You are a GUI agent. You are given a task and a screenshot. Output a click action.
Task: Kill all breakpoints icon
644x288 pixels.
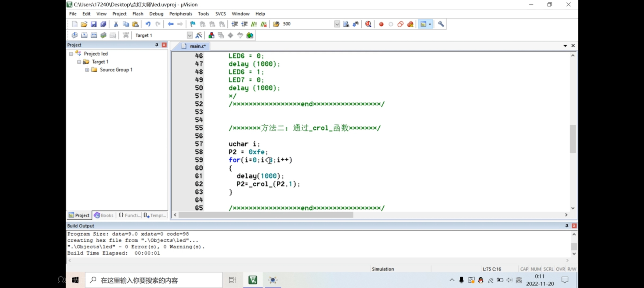click(x=410, y=24)
